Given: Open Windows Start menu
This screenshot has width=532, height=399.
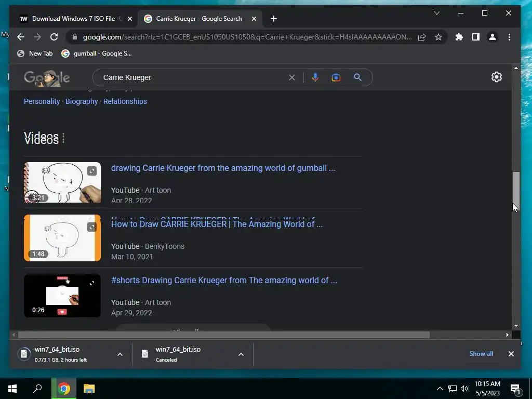Looking at the screenshot, I should pos(12,389).
